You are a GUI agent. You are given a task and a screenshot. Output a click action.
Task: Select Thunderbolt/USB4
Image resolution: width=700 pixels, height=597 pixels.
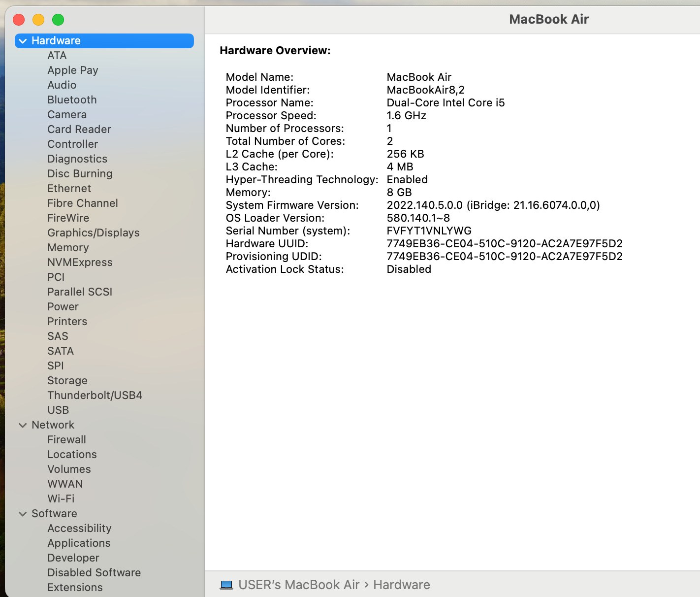pyautogui.click(x=95, y=395)
